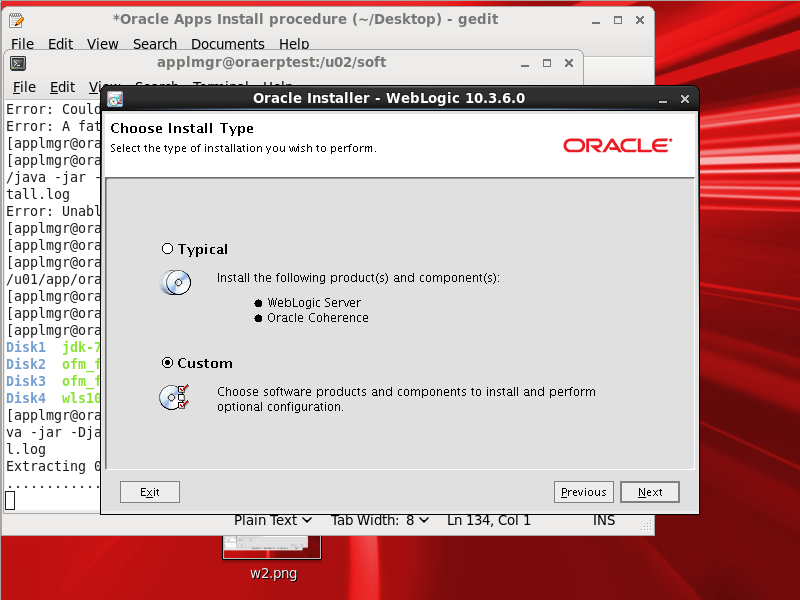This screenshot has width=800, height=600.
Task: Select the Custom install radio button
Action: [167, 363]
